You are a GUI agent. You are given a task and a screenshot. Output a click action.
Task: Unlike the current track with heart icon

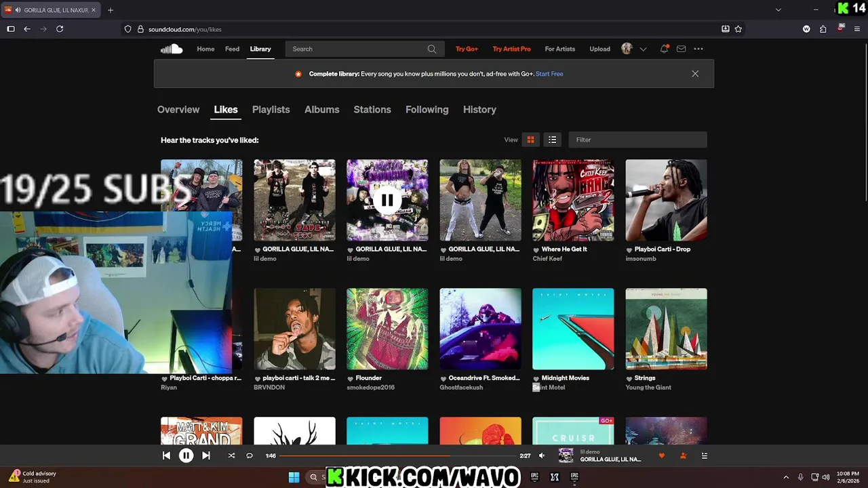click(x=662, y=456)
